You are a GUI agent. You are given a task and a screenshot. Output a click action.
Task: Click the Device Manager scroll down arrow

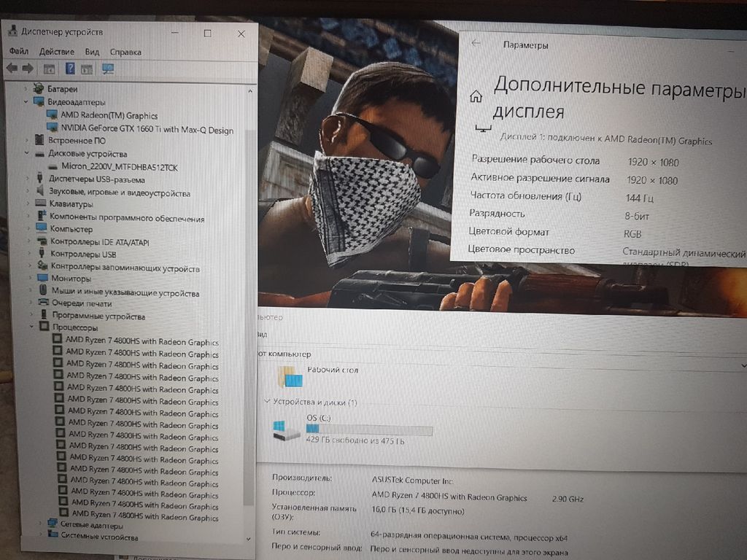[248, 539]
